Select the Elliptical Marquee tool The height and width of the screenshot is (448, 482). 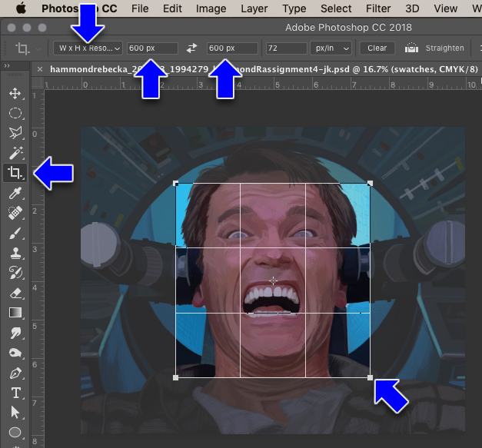pyautogui.click(x=15, y=113)
